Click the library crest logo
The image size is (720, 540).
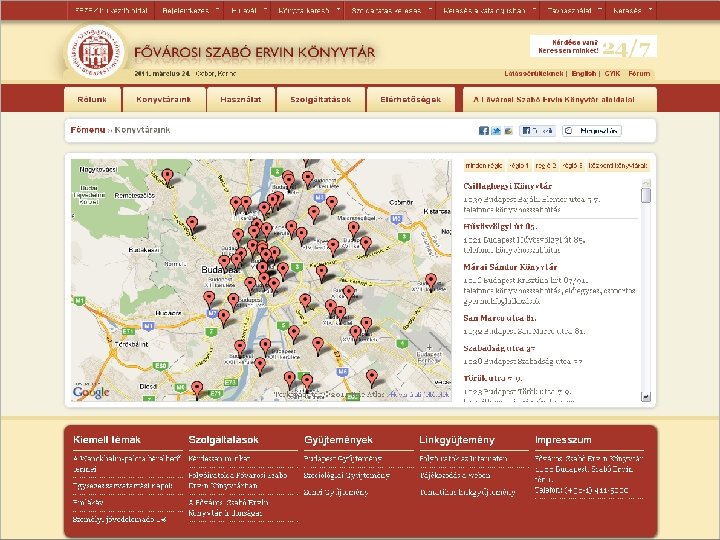coord(96,51)
